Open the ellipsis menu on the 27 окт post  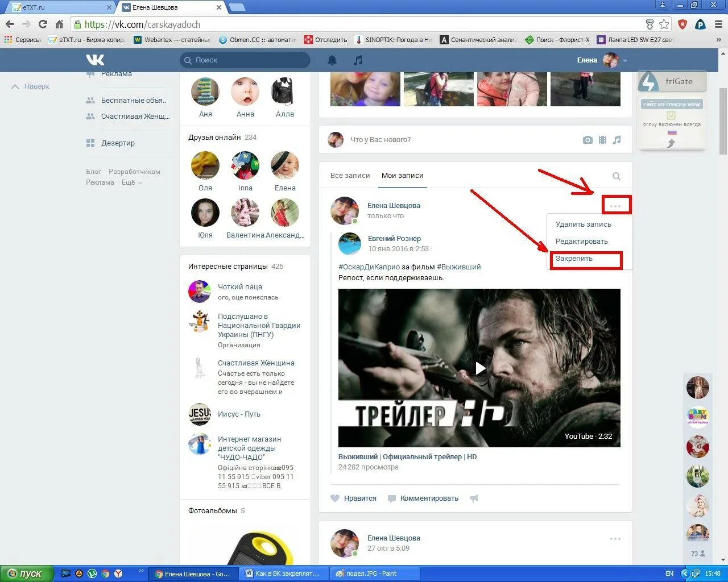click(616, 538)
